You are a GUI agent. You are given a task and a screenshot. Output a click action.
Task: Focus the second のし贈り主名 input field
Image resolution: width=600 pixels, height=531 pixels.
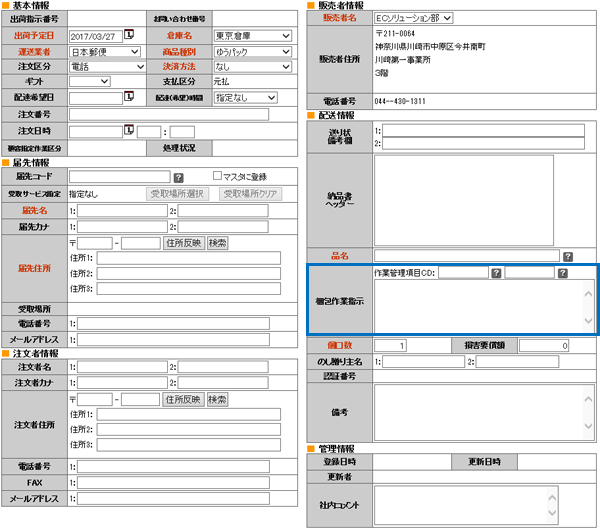tap(517, 362)
